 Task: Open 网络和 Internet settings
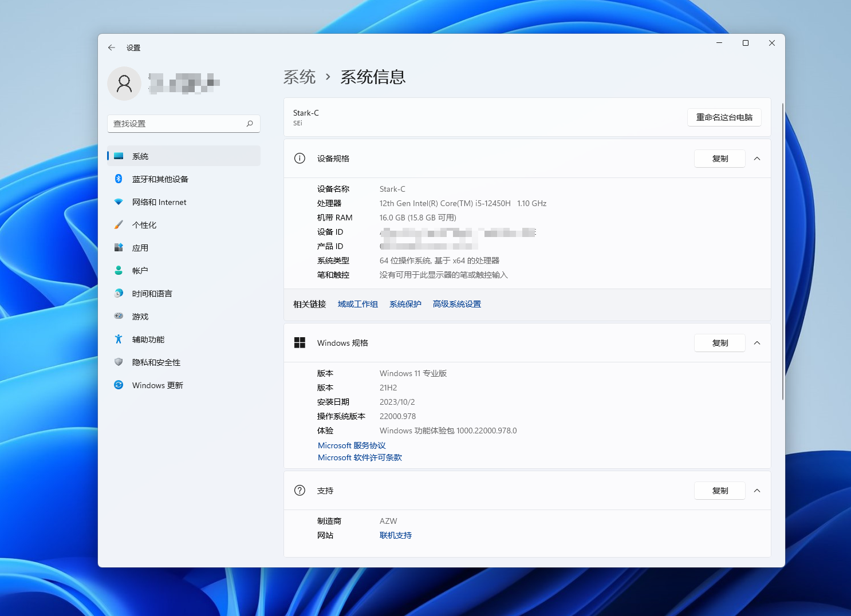(x=184, y=202)
